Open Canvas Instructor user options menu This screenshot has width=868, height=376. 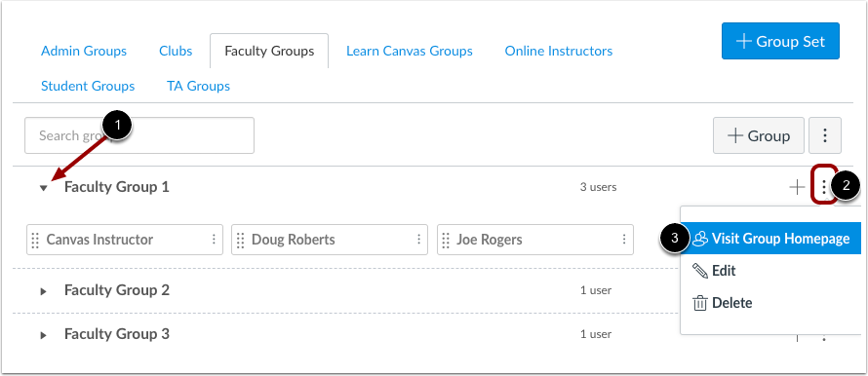coord(214,240)
